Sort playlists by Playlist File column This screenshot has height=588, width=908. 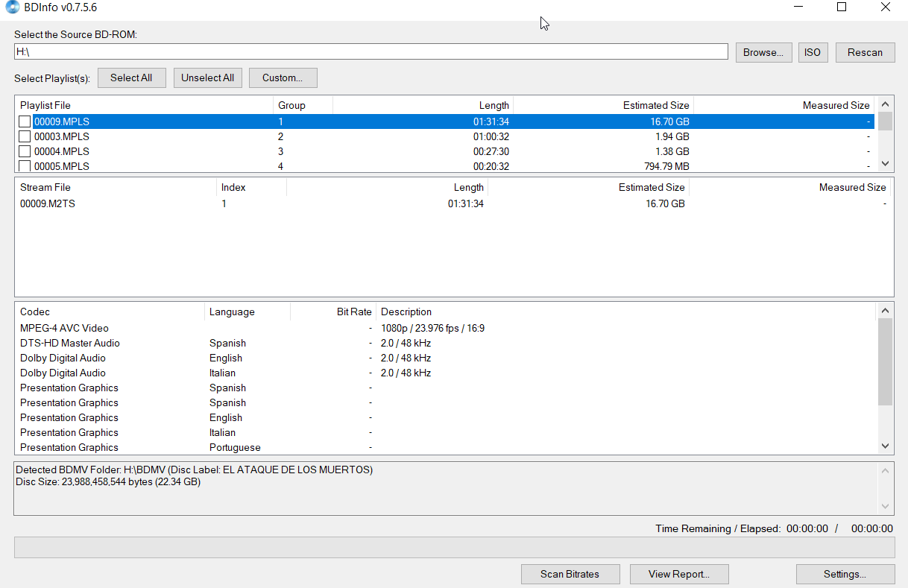coord(144,105)
